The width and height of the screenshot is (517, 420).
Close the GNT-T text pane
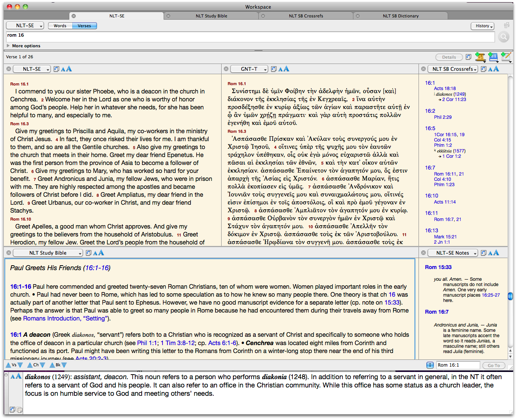click(226, 69)
